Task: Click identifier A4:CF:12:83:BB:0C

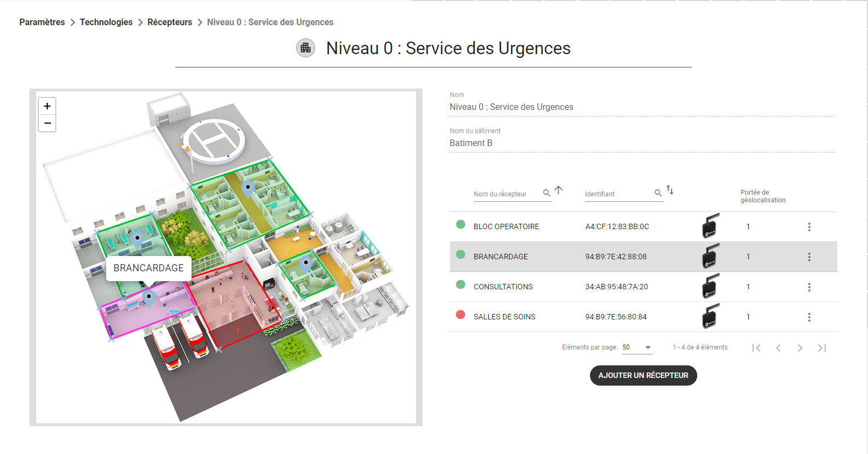Action: pyautogui.click(x=617, y=226)
